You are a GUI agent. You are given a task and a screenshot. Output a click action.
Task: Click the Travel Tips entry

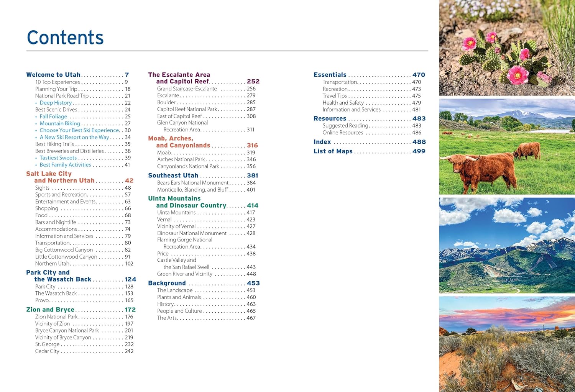tap(335, 96)
